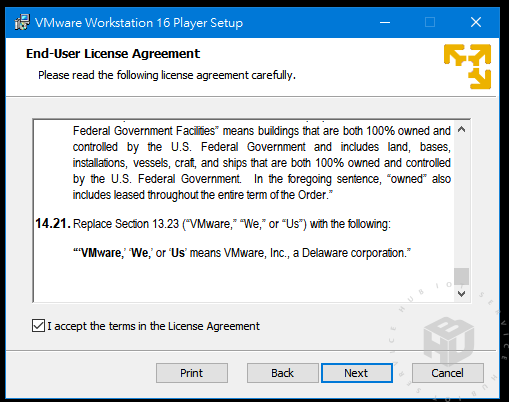Screen dimensions: 509x402
Task: Click the license scrollbar thumb
Action: pyautogui.click(x=461, y=276)
